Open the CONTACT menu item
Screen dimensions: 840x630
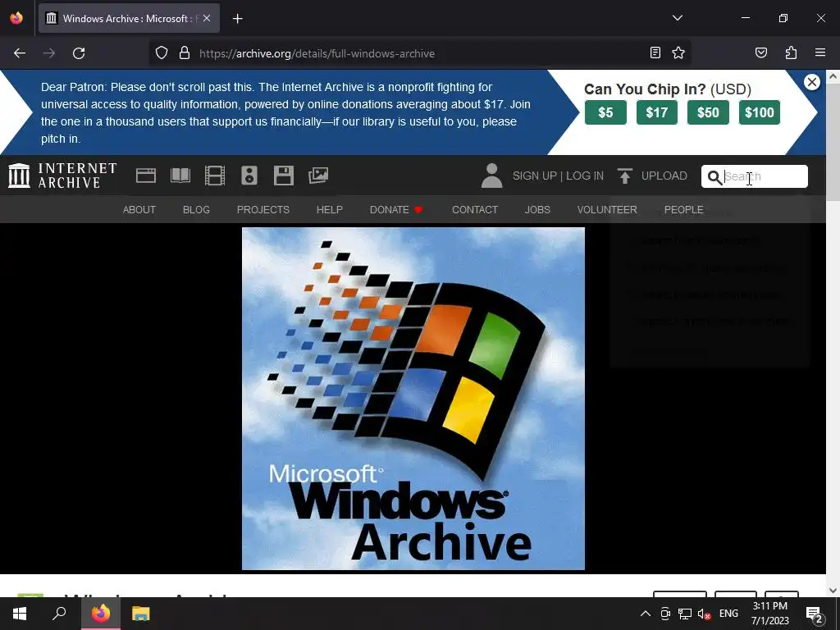click(475, 209)
